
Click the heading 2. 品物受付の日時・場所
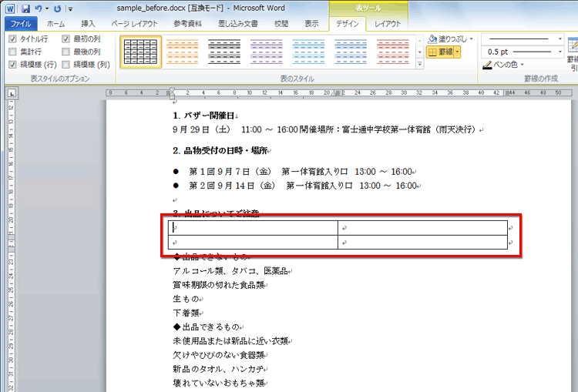pos(220,150)
